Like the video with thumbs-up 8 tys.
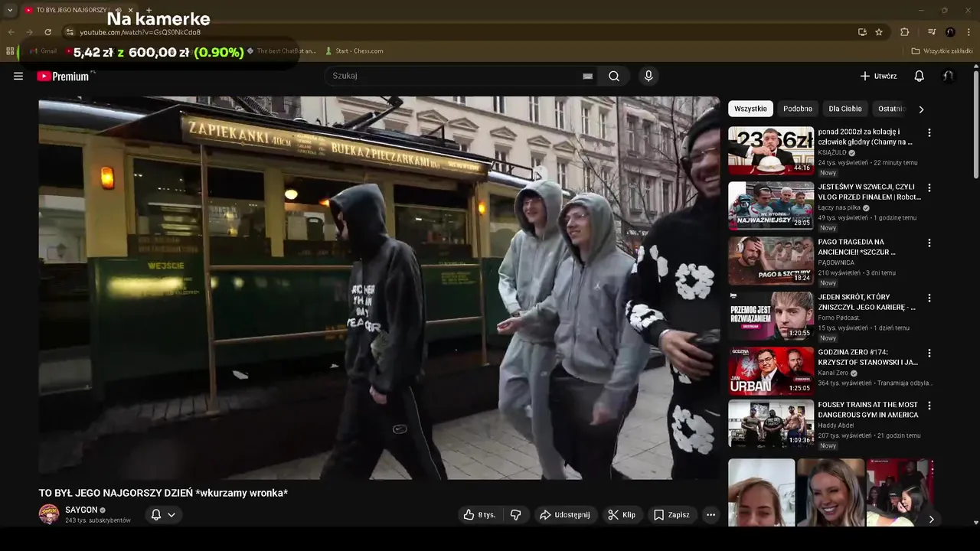980x551 pixels. [x=479, y=515]
